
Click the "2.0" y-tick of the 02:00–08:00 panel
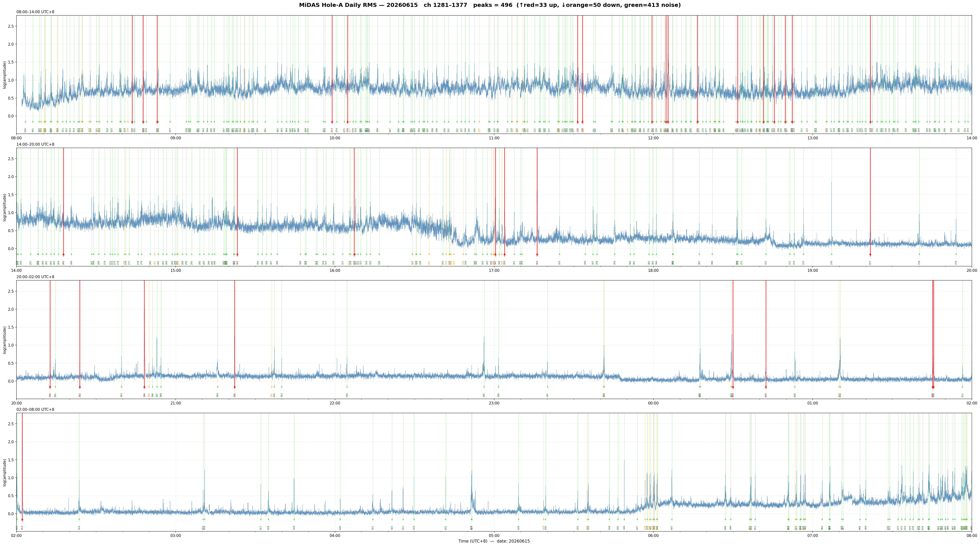pyautogui.click(x=11, y=442)
